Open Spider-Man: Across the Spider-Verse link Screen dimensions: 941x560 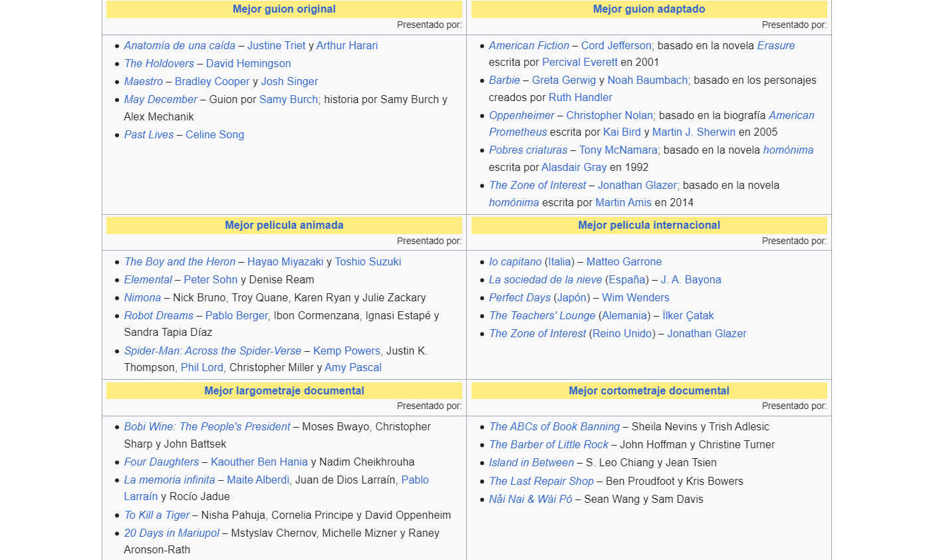click(x=213, y=351)
